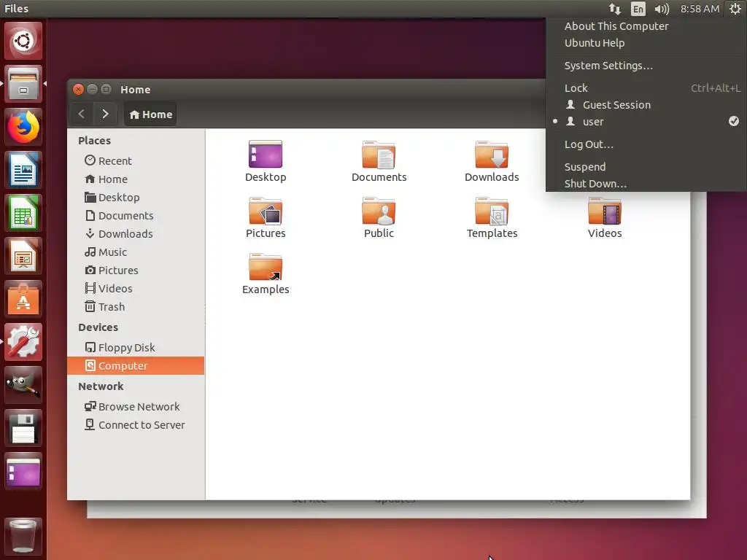Select Music in Places sidebar
This screenshot has height=560, width=747.
point(136,252)
